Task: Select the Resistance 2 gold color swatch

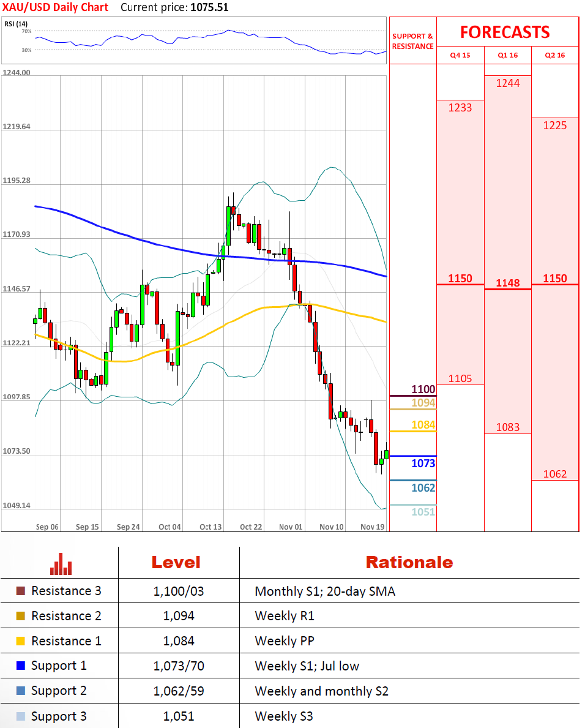Action: [20, 615]
